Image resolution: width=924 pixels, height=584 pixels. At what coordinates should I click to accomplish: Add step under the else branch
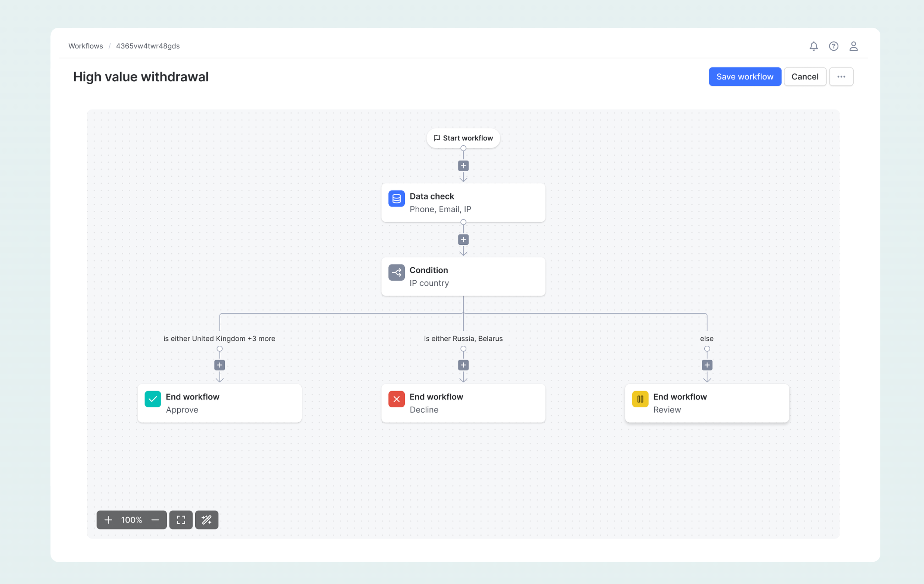(707, 365)
